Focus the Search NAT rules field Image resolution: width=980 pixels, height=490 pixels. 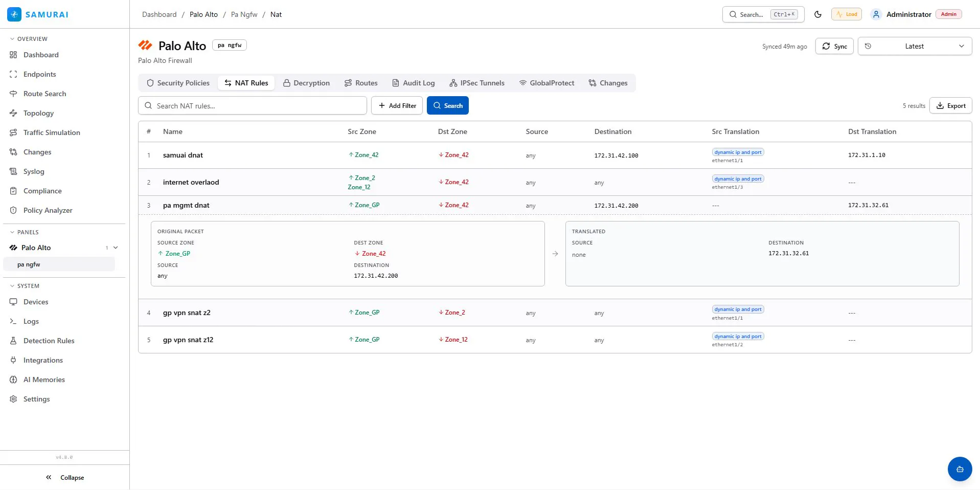[253, 105]
